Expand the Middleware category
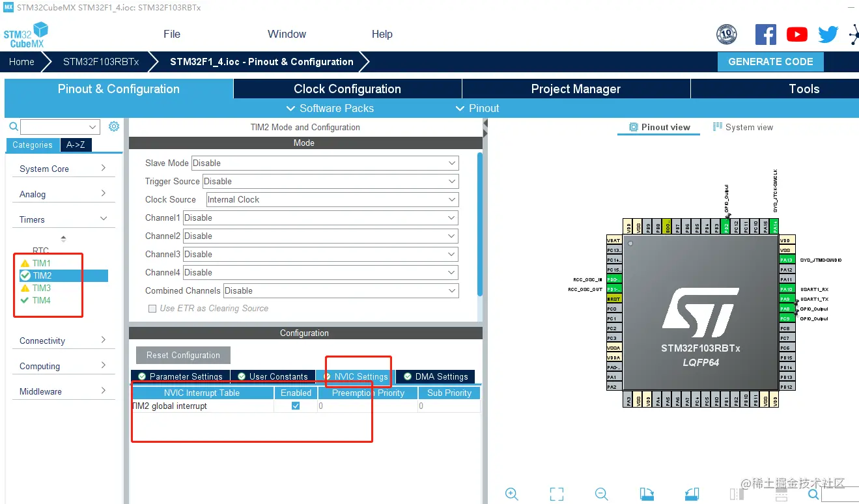Viewport: 859px width, 504px height. point(64,391)
